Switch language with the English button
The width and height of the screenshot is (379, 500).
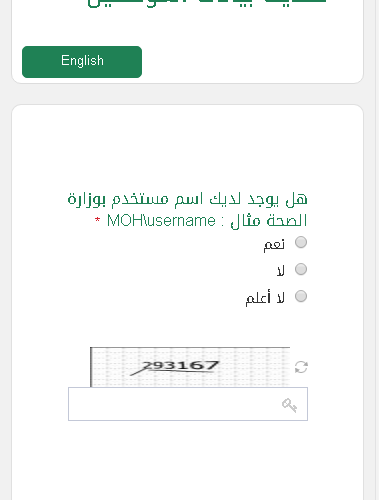click(82, 62)
